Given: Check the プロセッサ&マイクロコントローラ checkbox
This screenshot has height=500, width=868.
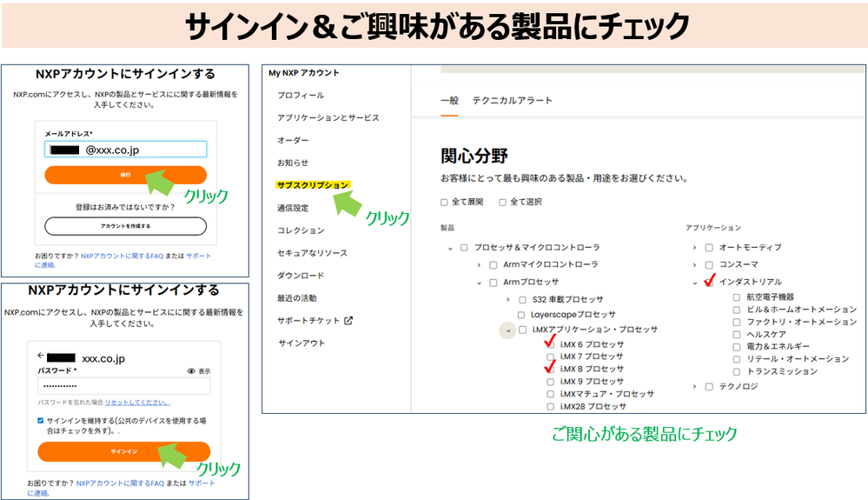Looking at the screenshot, I should tap(465, 248).
